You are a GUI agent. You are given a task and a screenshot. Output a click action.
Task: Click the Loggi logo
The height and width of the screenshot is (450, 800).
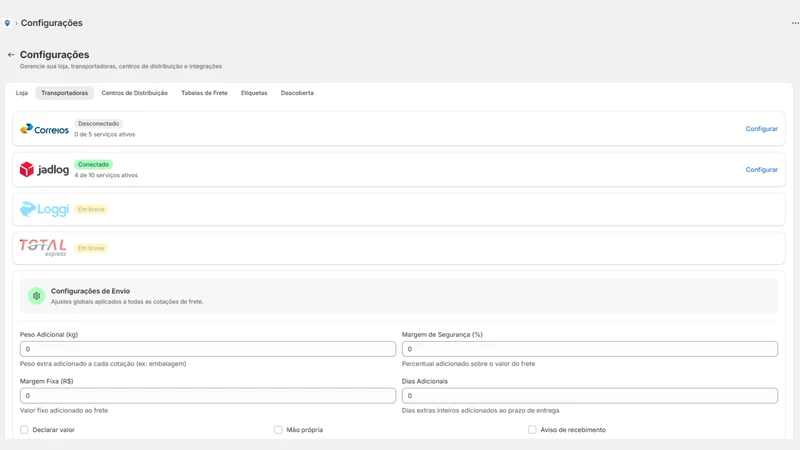click(x=44, y=209)
